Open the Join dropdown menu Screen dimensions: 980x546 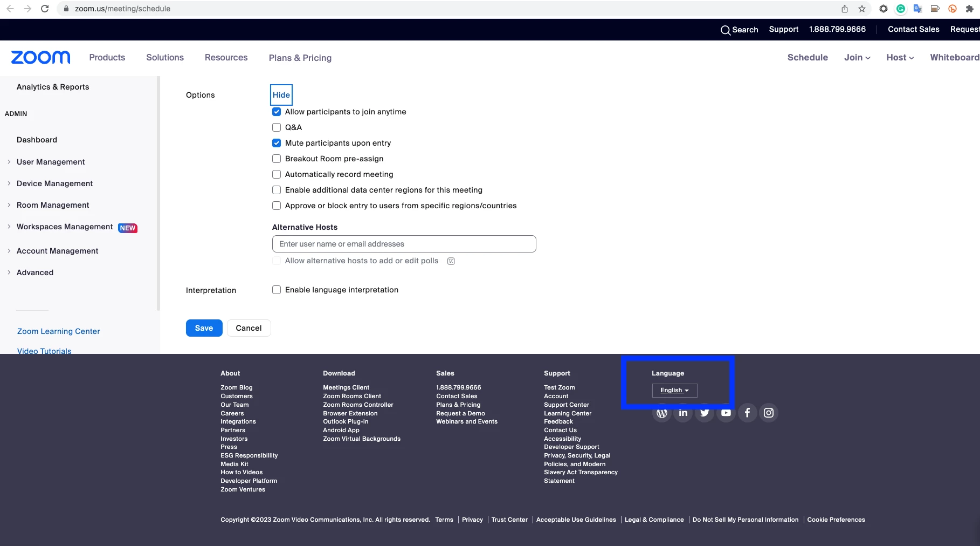(857, 57)
